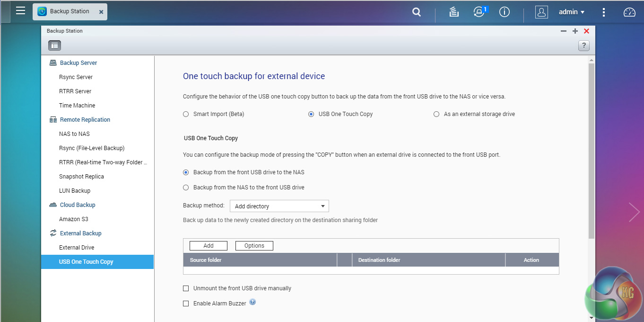
Task: Open the search magnifier in top bar
Action: pyautogui.click(x=416, y=12)
